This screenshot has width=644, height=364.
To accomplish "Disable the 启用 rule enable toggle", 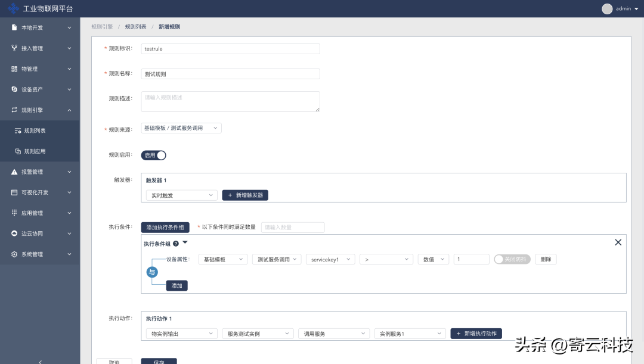I will (153, 155).
